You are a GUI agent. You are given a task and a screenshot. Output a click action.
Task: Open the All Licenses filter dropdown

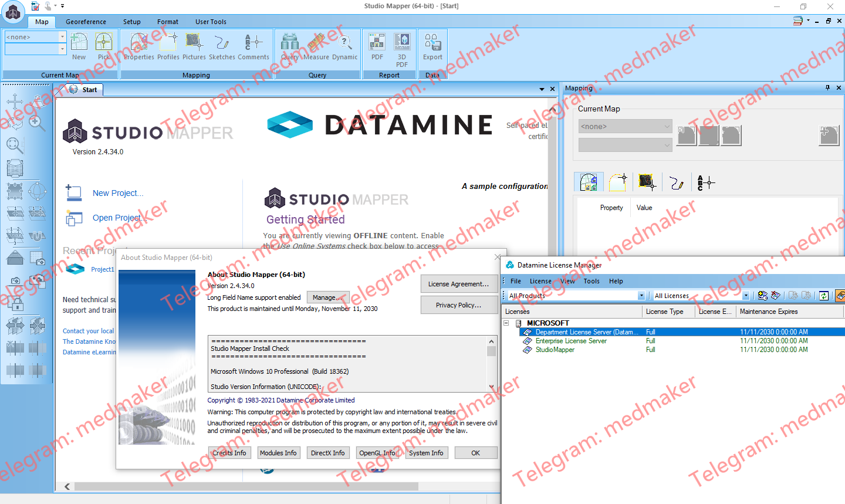[746, 296]
